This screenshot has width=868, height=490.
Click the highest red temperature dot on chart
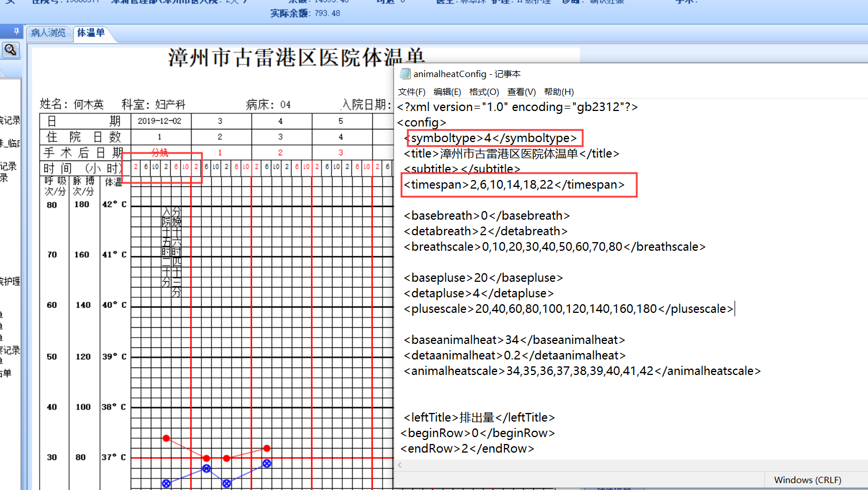(166, 438)
